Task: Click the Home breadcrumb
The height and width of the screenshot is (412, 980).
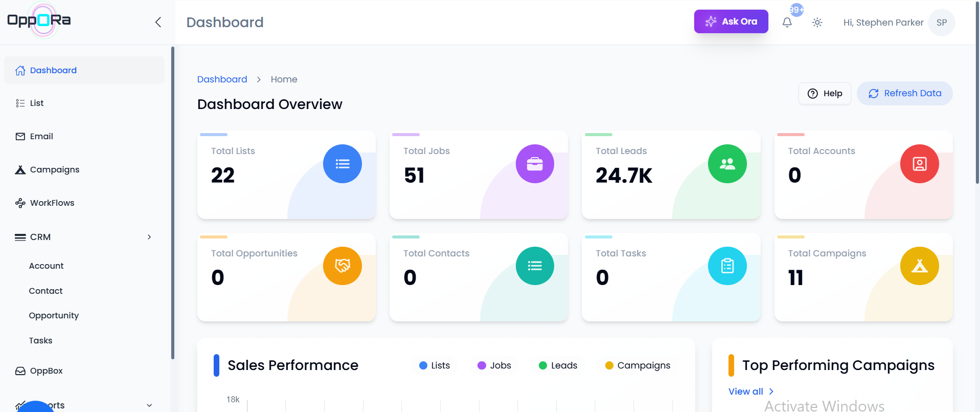Action: (x=284, y=79)
